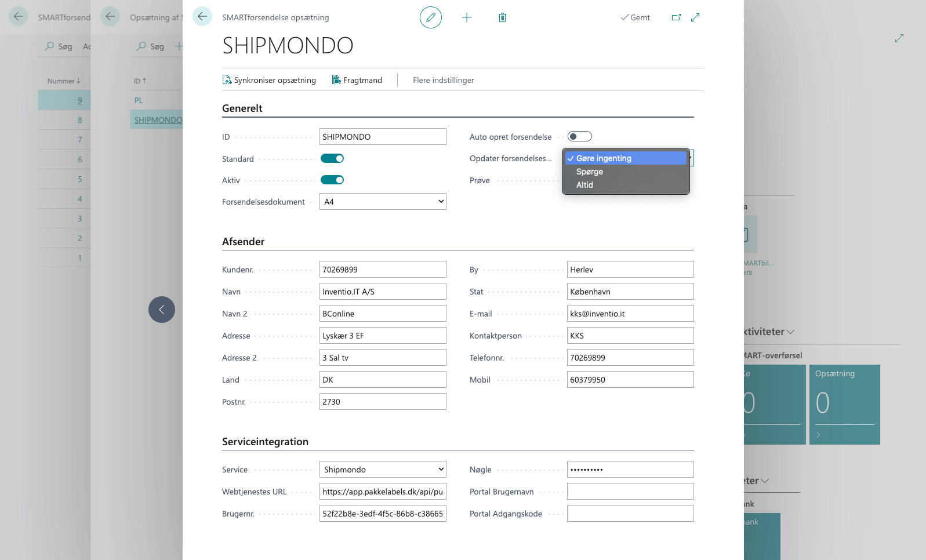Image resolution: width=926 pixels, height=560 pixels.
Task: Click the Adresse field
Action: [x=383, y=336]
